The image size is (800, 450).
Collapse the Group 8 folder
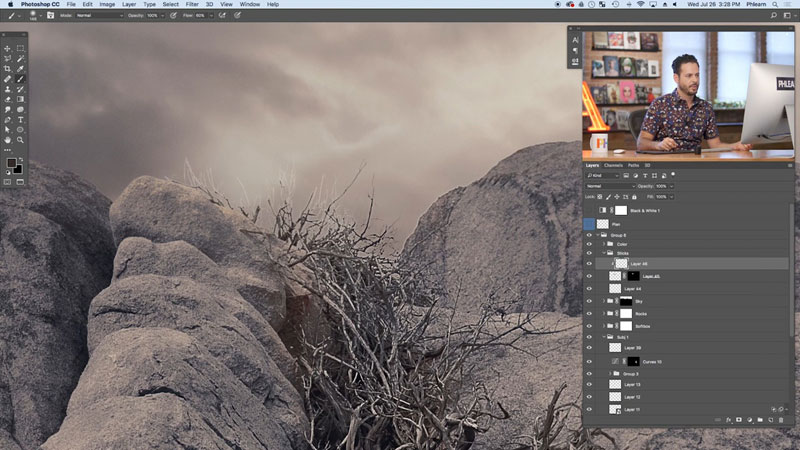[598, 235]
